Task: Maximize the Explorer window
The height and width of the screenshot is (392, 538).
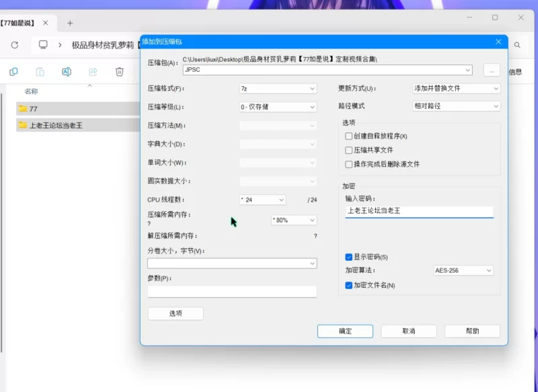Action: (495, 17)
